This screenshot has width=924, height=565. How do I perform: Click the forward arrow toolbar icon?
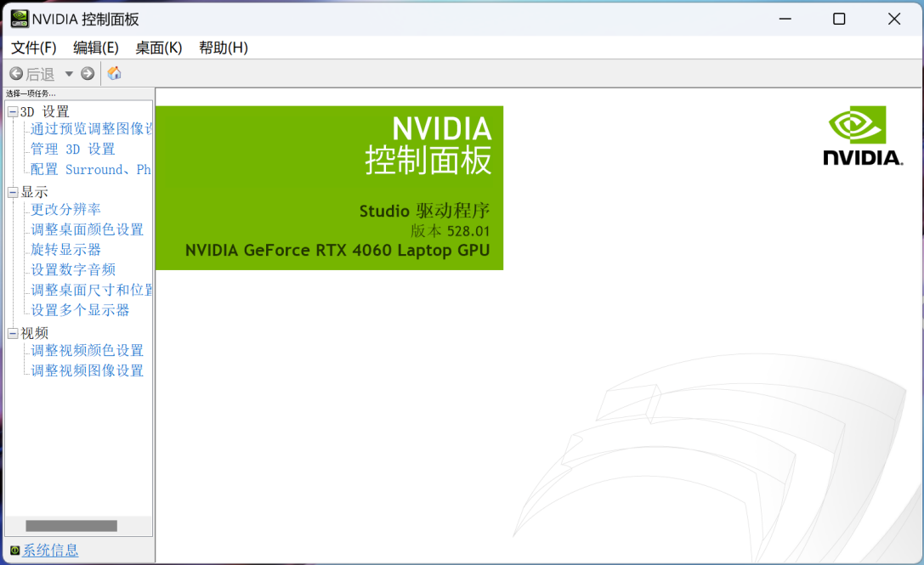[x=88, y=74]
